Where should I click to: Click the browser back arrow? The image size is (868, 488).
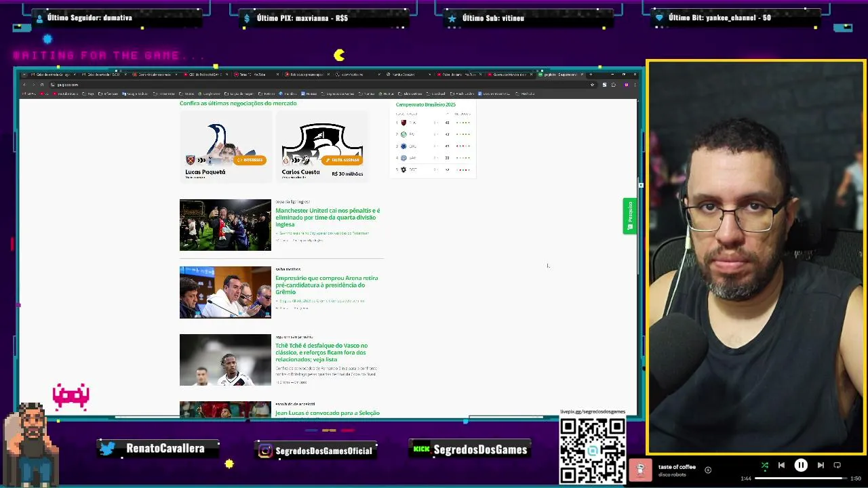click(24, 85)
